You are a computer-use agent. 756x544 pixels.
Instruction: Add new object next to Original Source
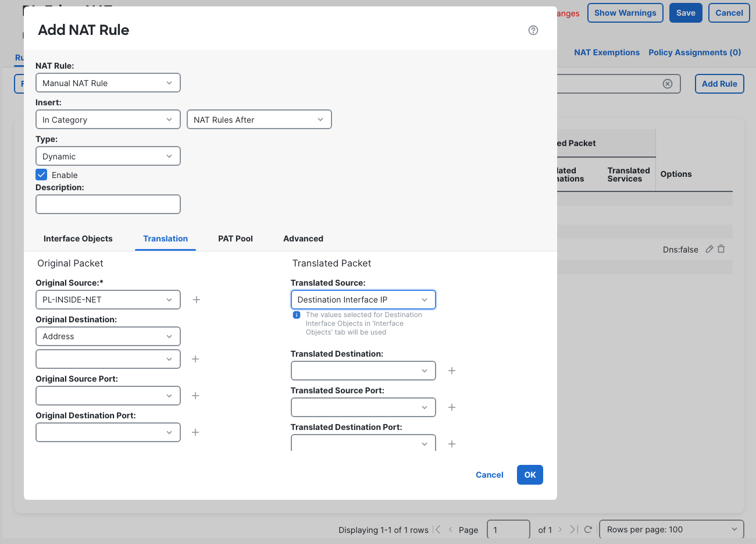[x=197, y=300]
